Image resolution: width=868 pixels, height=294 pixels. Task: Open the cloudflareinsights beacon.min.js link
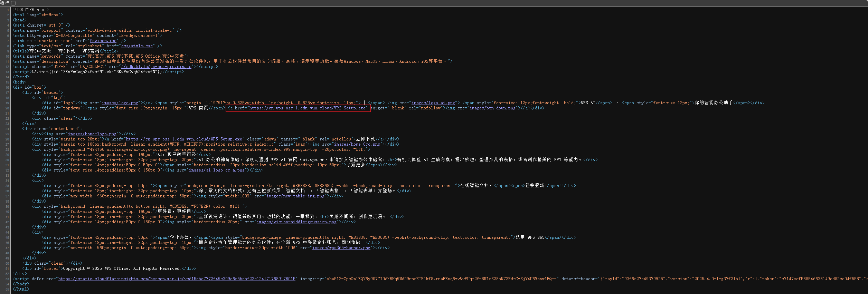pos(177,279)
